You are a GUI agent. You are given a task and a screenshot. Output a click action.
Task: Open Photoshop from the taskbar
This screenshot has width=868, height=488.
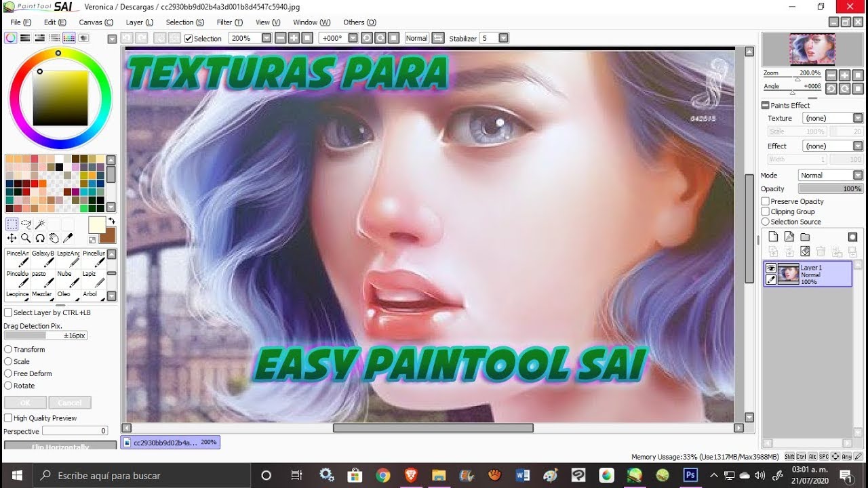tap(690, 475)
